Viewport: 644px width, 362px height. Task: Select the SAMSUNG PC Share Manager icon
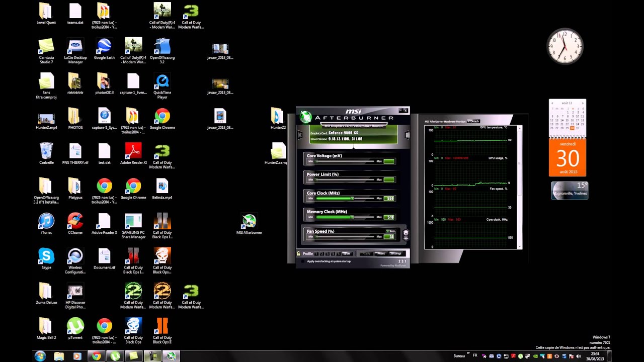coord(133,226)
